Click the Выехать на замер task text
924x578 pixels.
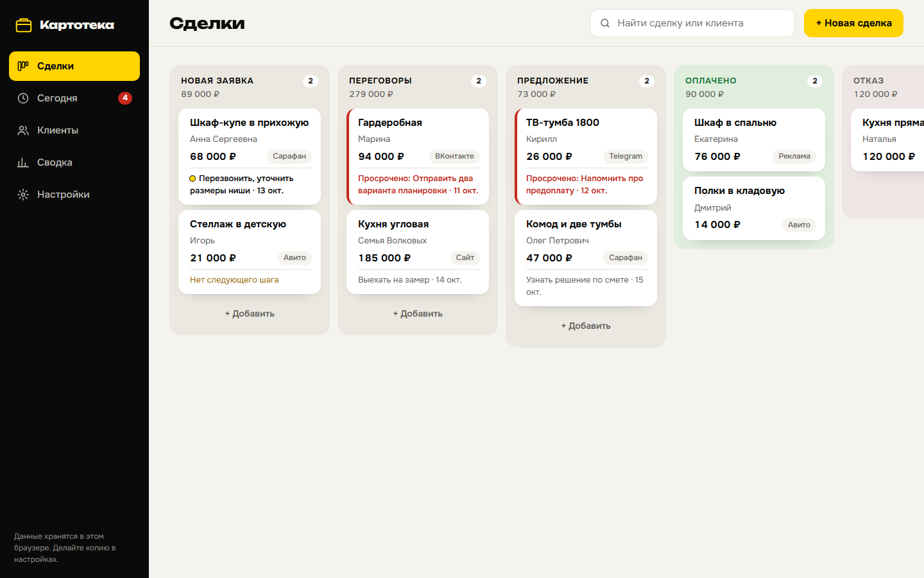(410, 280)
